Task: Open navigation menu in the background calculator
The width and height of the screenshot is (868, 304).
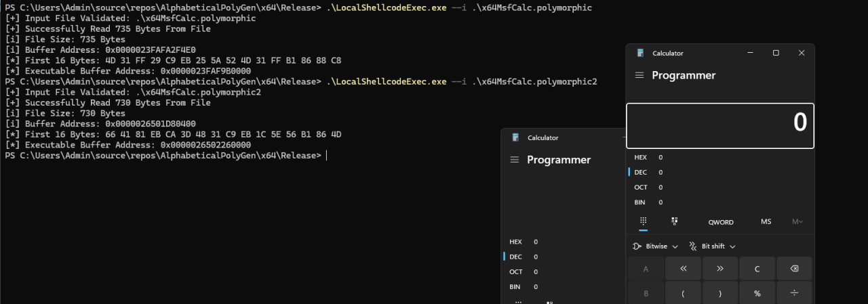Action: tap(514, 160)
